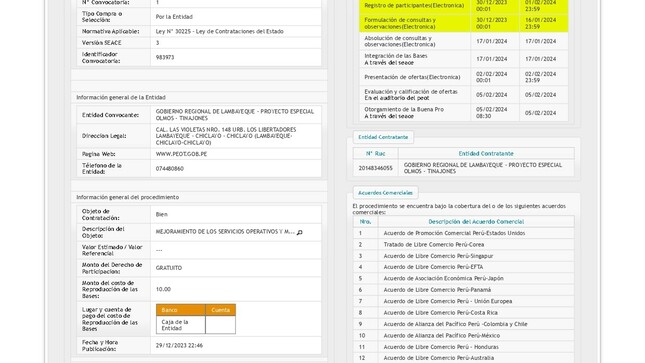The image size is (645, 363).
Task: Select the identifier value 983973
Action: click(x=165, y=58)
